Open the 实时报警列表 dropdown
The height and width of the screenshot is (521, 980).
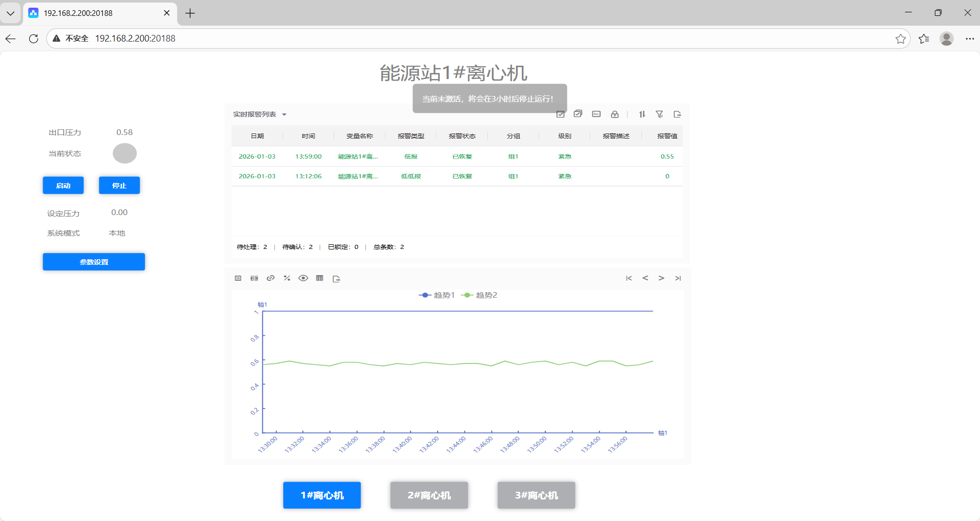click(259, 114)
